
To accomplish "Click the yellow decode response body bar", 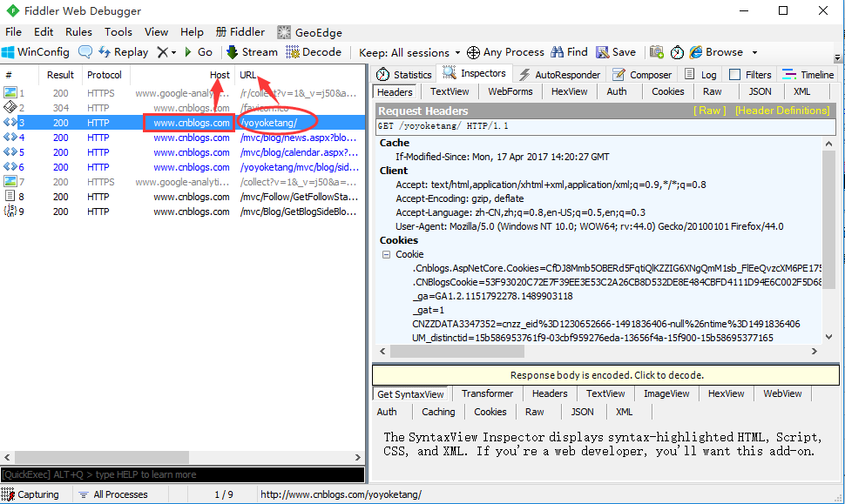I will (606, 375).
